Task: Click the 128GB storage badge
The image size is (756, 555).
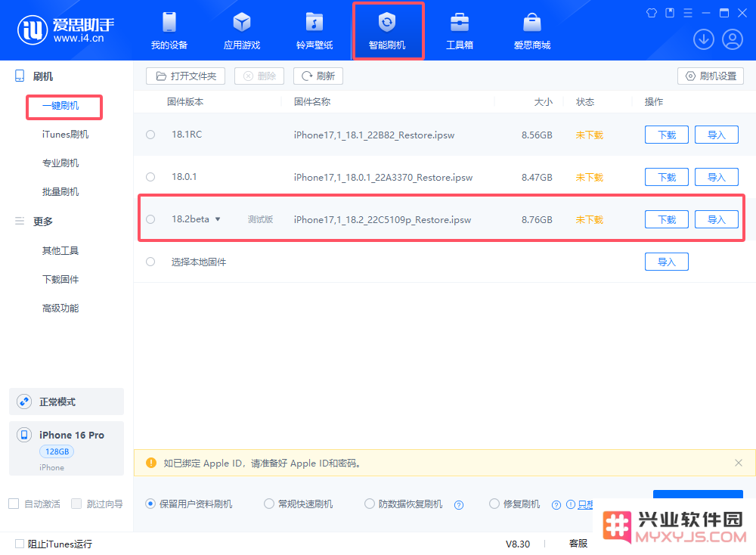Action: [57, 451]
